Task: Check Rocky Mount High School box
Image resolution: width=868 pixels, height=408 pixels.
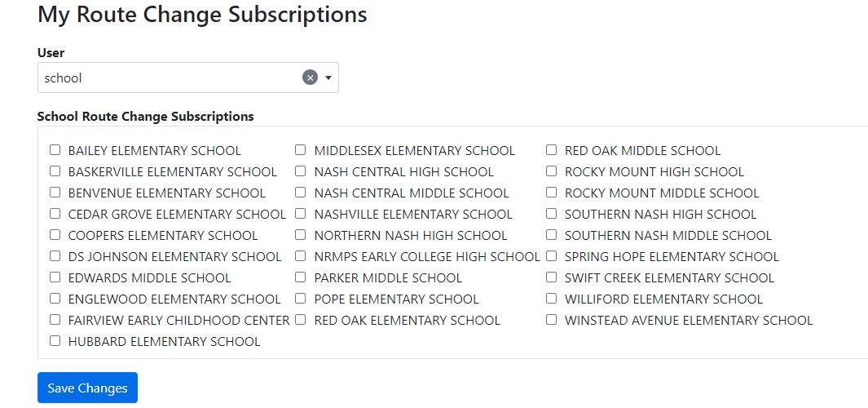Action: 552,171
